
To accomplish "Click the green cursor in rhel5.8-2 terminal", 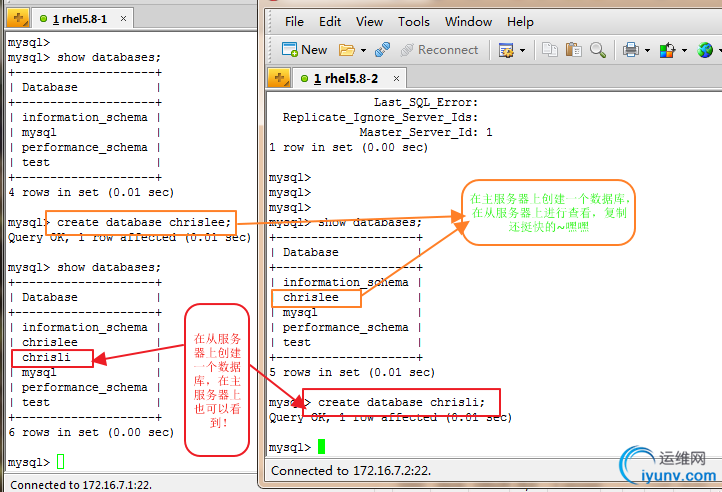I will [x=321, y=446].
